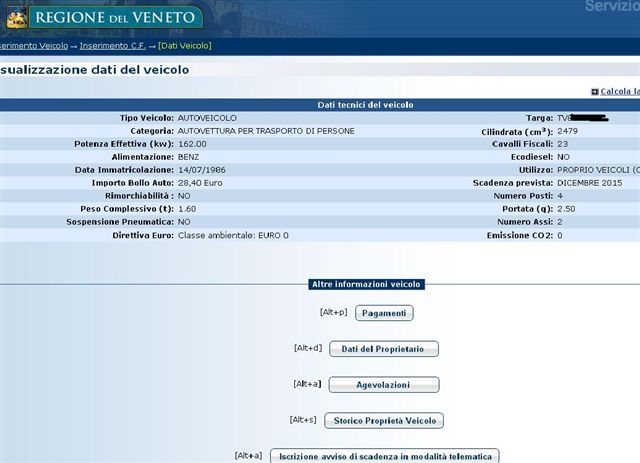Open the Calcola link
The height and width of the screenshot is (463, 640).
click(x=620, y=92)
